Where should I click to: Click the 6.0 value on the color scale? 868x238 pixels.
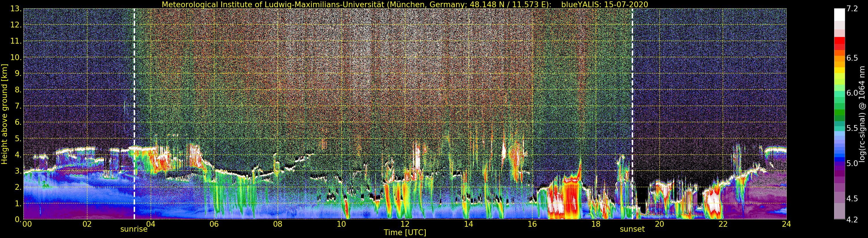[852, 93]
